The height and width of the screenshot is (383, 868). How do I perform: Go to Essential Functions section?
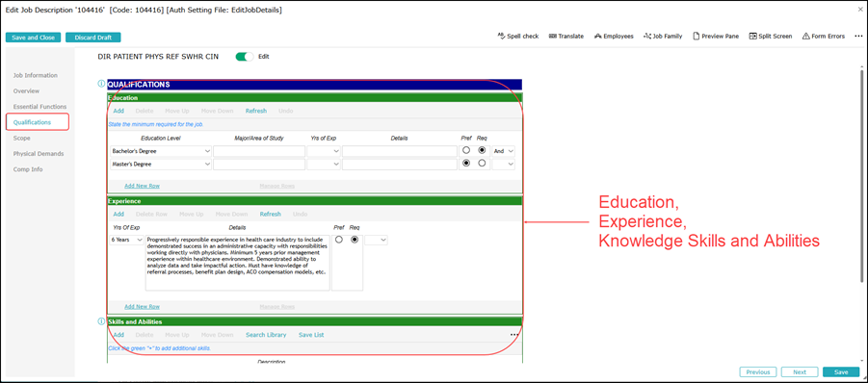39,106
